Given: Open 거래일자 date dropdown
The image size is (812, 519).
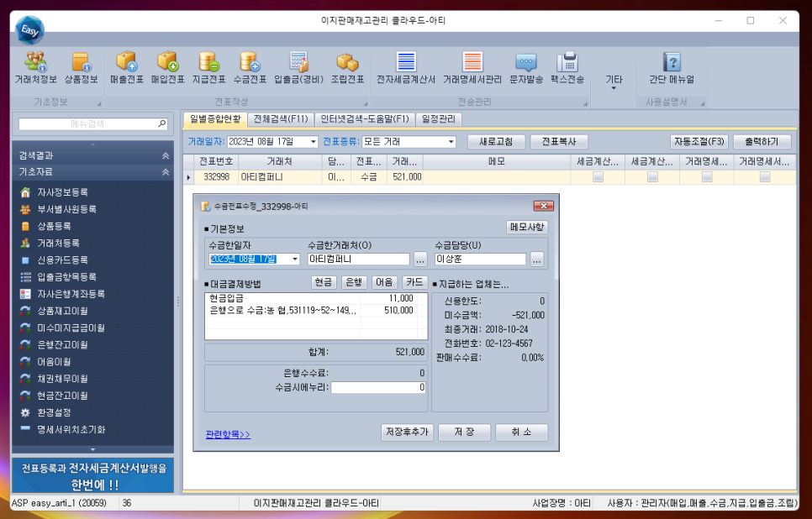Looking at the screenshot, I should click(314, 142).
